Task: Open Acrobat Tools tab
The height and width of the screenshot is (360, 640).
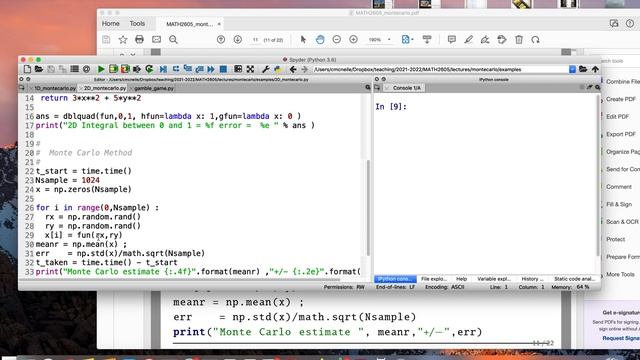Action: pyautogui.click(x=137, y=24)
